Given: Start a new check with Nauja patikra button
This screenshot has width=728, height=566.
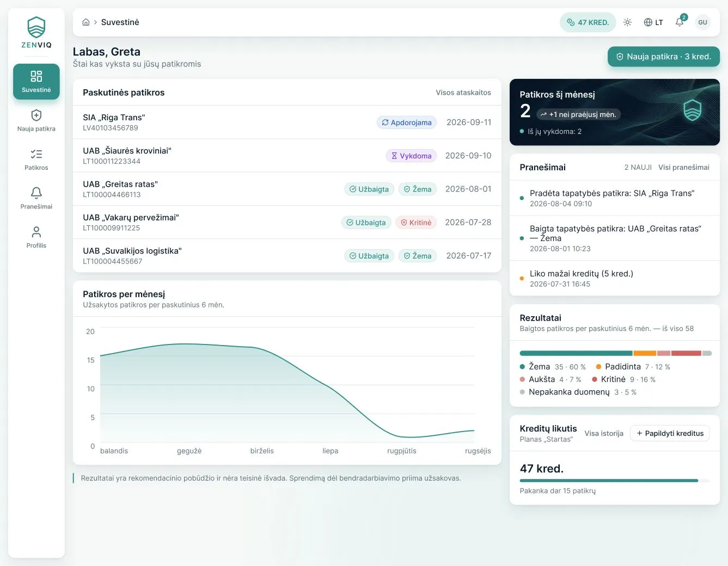Looking at the screenshot, I should pos(663,57).
